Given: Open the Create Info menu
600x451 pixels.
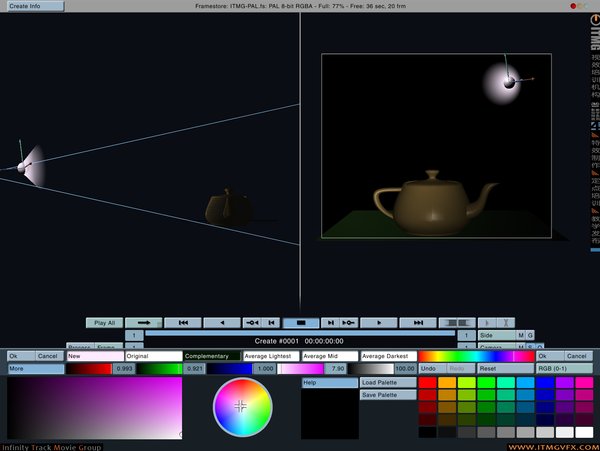Looking at the screenshot, I should click(26, 6).
